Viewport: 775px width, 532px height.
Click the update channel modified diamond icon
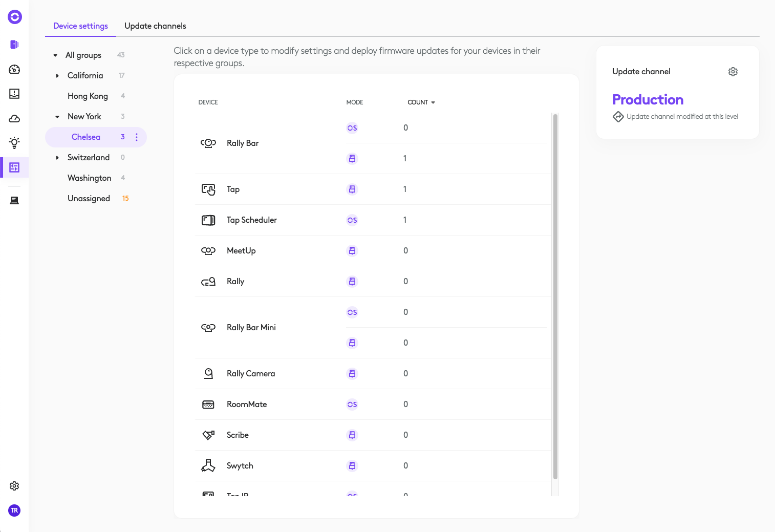pyautogui.click(x=618, y=117)
